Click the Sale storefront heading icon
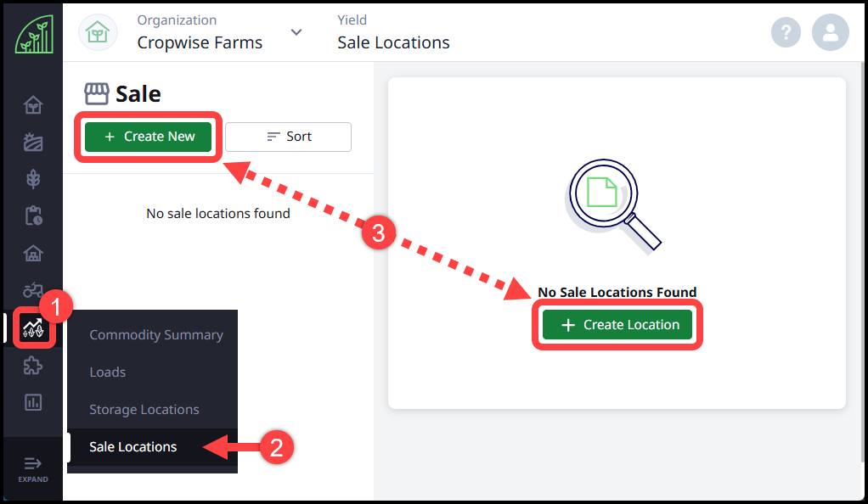Viewport: 868px width, 504px height. pos(97,94)
